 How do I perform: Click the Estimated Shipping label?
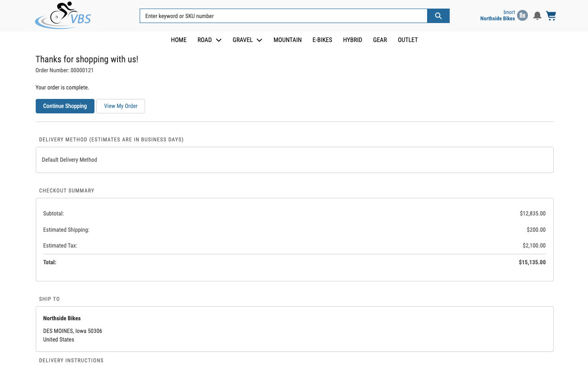point(66,230)
